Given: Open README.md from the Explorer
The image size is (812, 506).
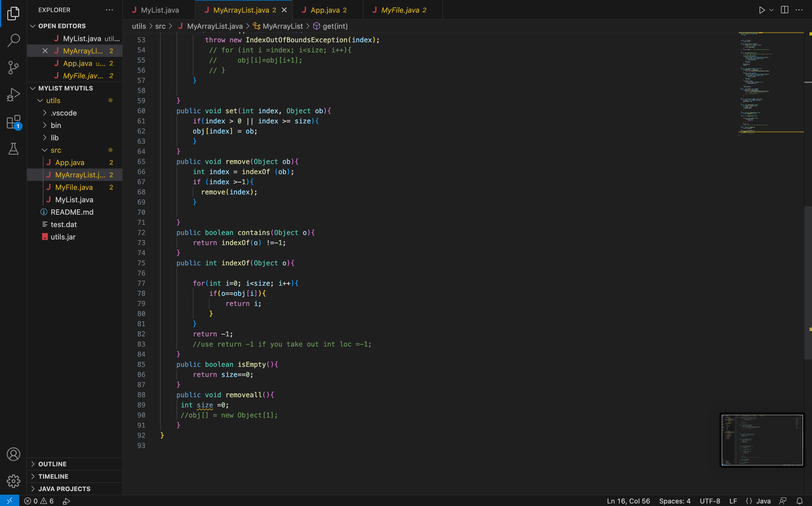Looking at the screenshot, I should tap(72, 212).
